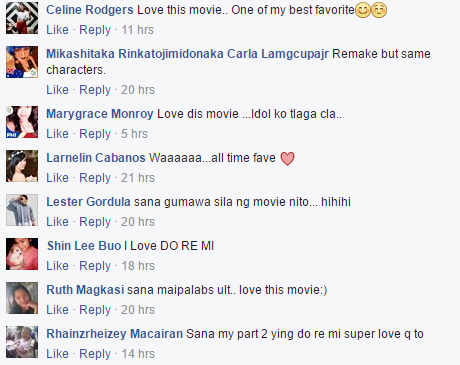Click the Lester Gordula name link
The width and height of the screenshot is (460, 365).
88,202
